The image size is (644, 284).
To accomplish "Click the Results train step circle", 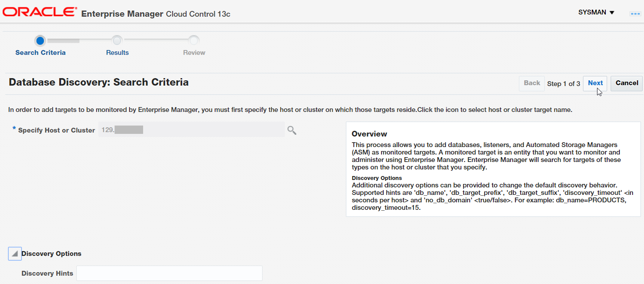I will [117, 41].
